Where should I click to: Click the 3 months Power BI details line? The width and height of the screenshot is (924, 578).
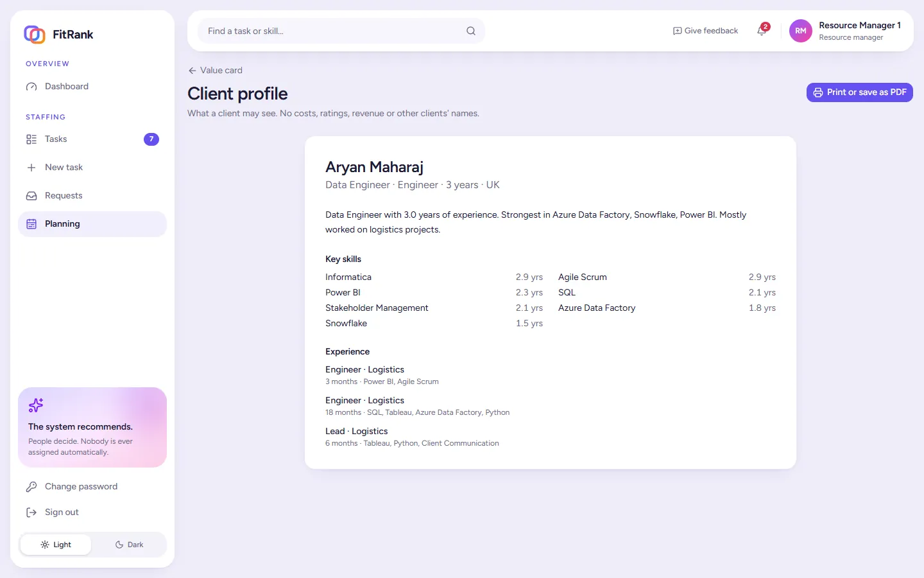tap(382, 381)
